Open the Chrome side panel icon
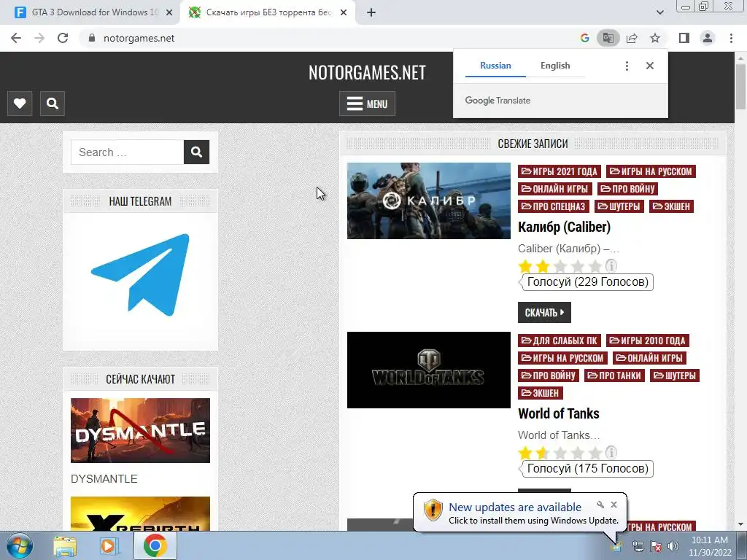The image size is (747, 560). 684,38
